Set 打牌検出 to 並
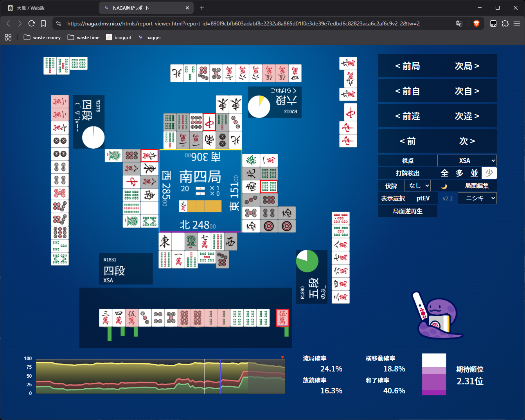525x420 pixels. point(474,173)
